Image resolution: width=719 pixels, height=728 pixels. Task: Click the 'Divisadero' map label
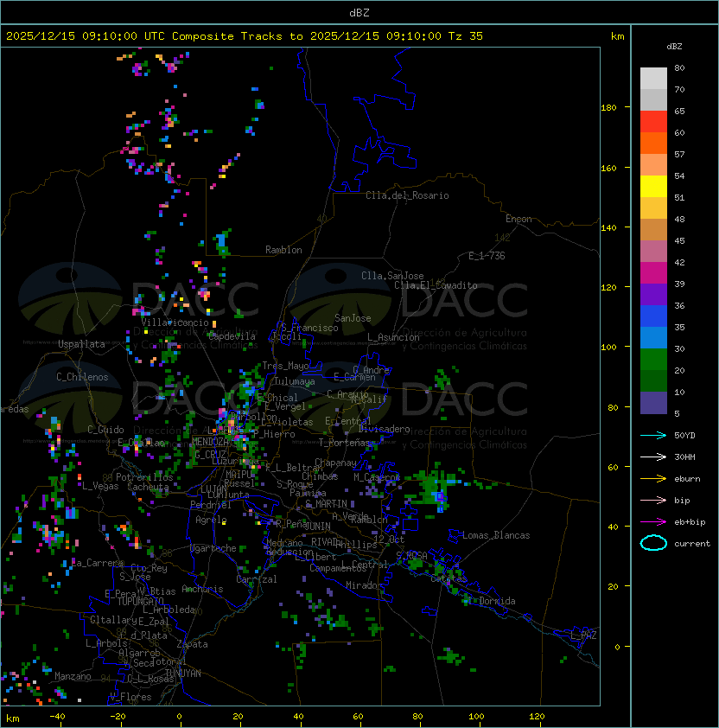(384, 429)
